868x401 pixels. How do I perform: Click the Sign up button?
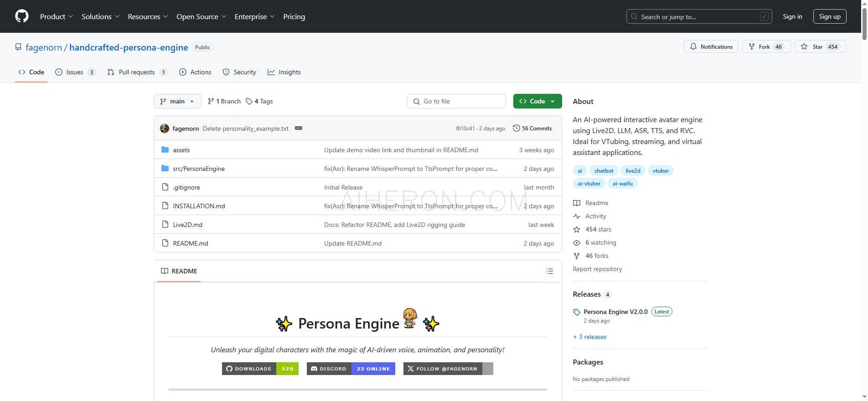point(830,16)
